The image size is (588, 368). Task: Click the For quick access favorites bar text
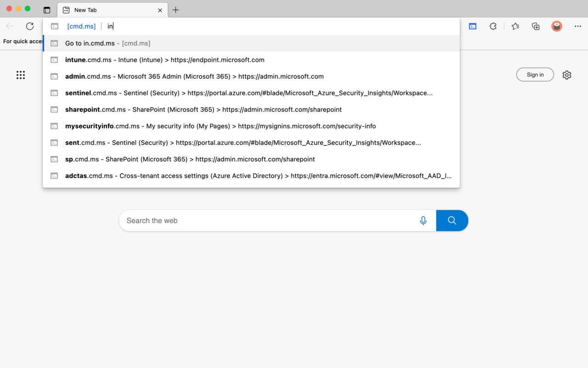click(x=23, y=41)
